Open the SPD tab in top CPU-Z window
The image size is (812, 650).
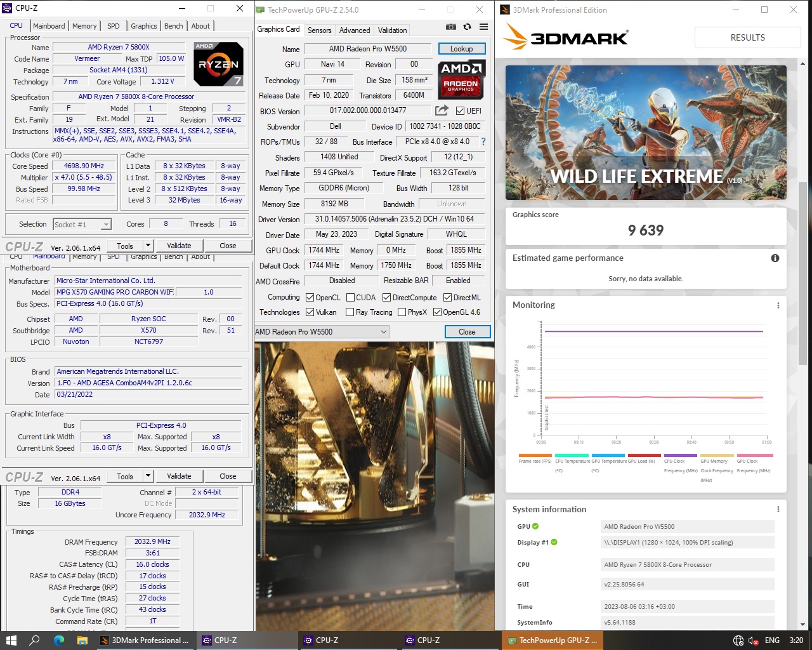point(113,26)
